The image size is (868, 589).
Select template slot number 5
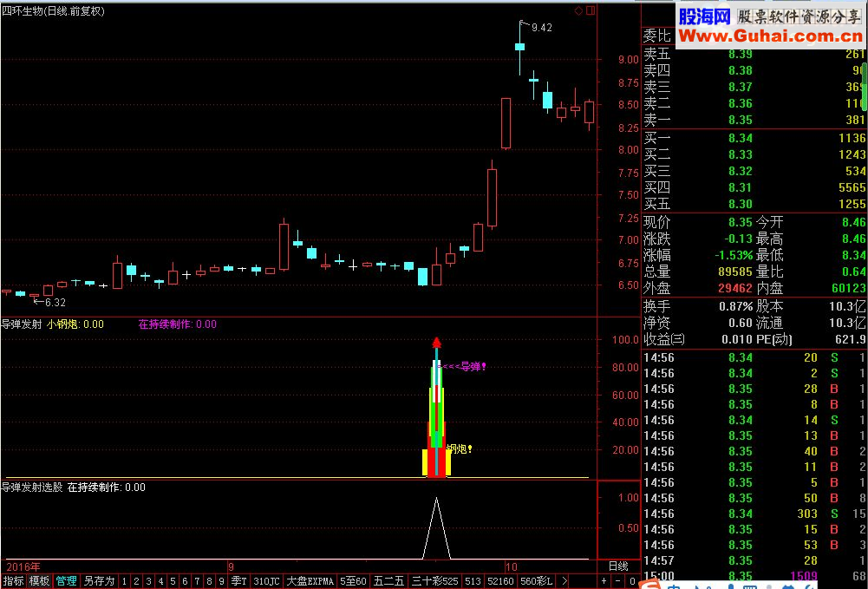173,581
